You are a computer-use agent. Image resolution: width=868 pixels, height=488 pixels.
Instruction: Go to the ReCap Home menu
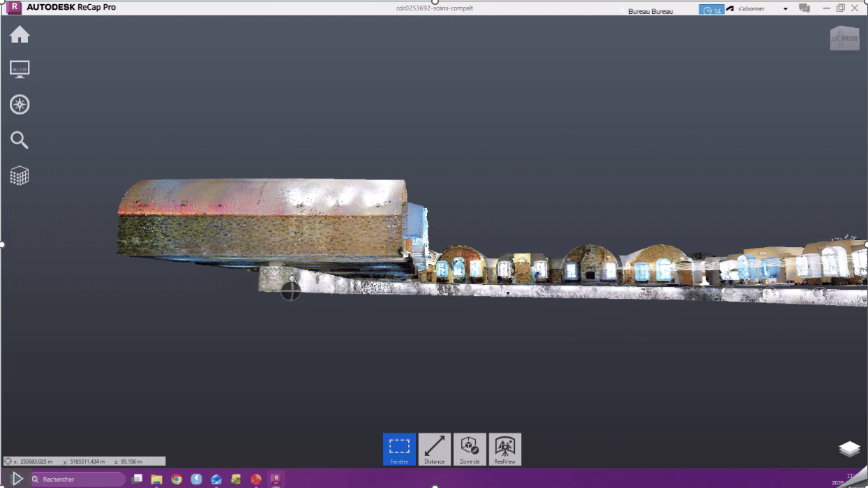[20, 34]
